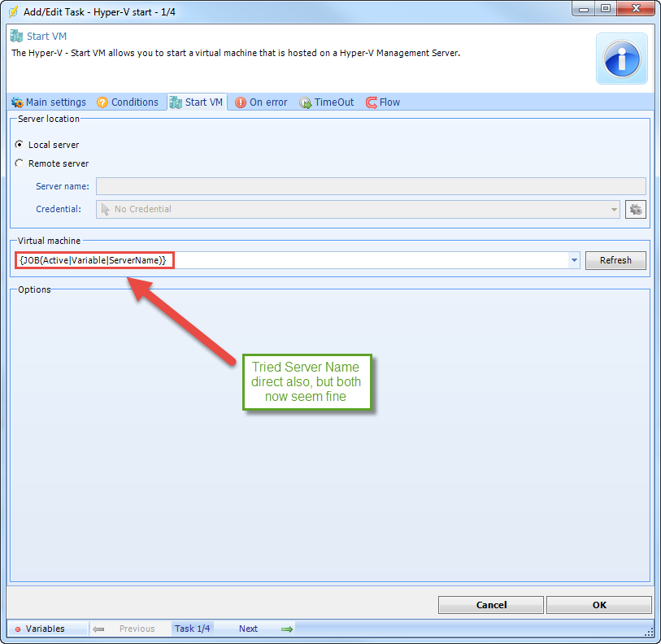The height and width of the screenshot is (644, 661).
Task: Click the credential manager gear icon
Action: [636, 210]
